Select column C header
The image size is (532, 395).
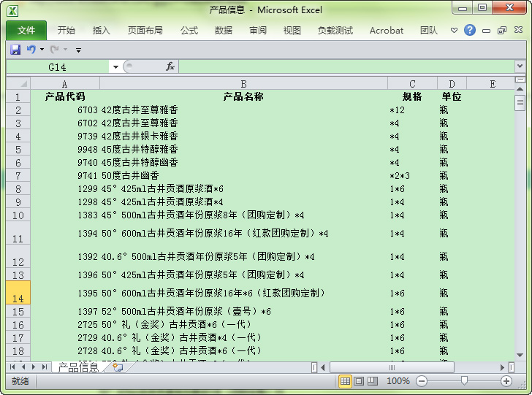click(x=412, y=84)
